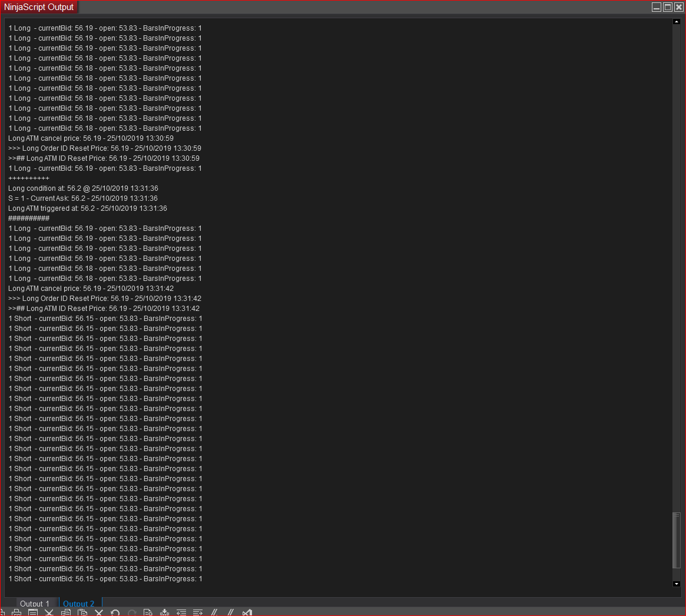Click line '>>> Long Order ID Reset Price' at 13:31:42
Image resolution: width=686 pixels, height=616 pixels.
pos(105,299)
